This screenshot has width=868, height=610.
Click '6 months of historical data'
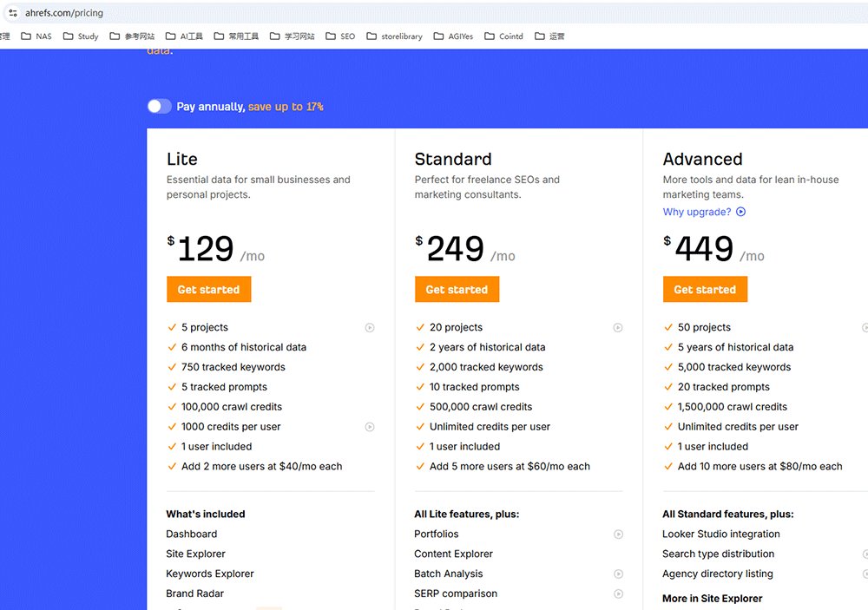click(x=244, y=347)
